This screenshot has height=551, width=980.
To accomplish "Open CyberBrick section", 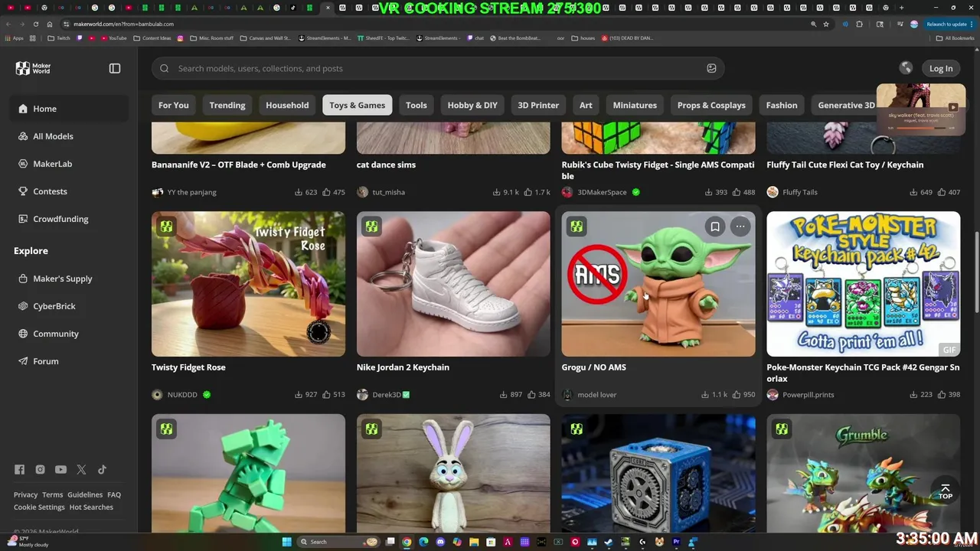I will 70,306.
